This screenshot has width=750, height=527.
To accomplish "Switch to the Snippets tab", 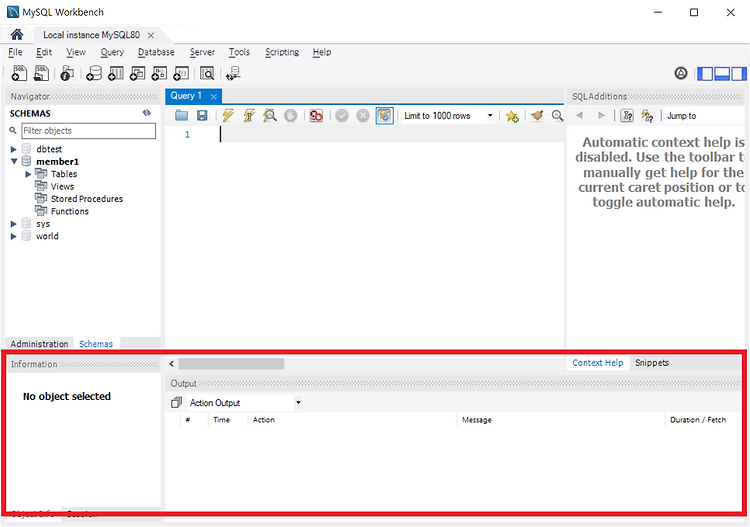I will [x=652, y=362].
